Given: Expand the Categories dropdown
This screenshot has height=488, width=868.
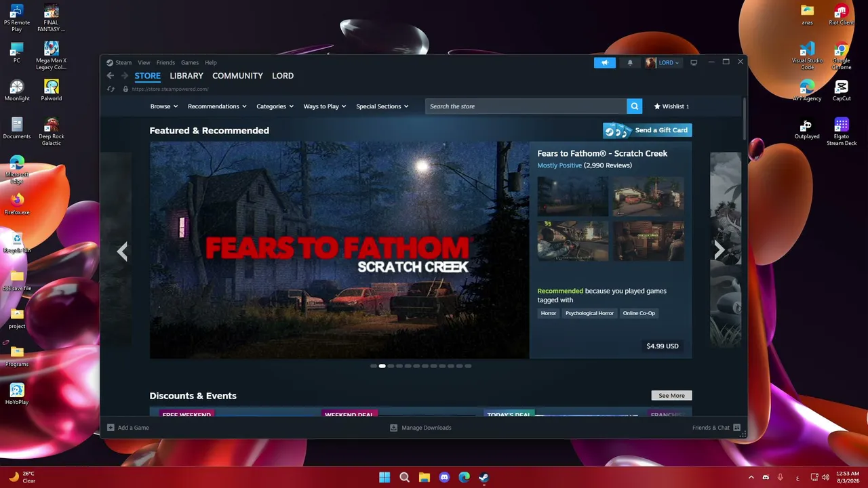Looking at the screenshot, I should pyautogui.click(x=275, y=106).
